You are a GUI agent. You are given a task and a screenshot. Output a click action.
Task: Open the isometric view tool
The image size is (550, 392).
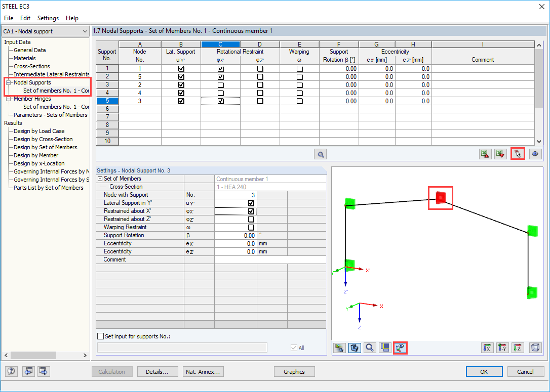pyautogui.click(x=535, y=347)
